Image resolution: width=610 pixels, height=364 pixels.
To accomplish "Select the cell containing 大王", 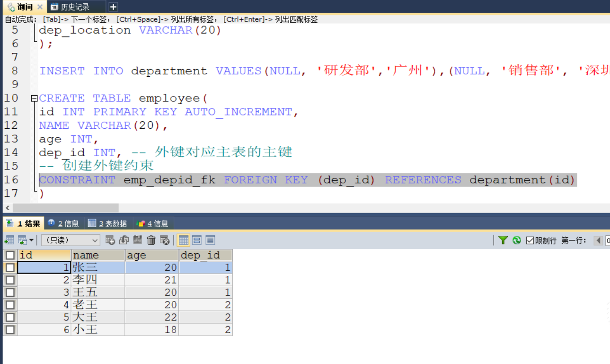I will (x=98, y=317).
